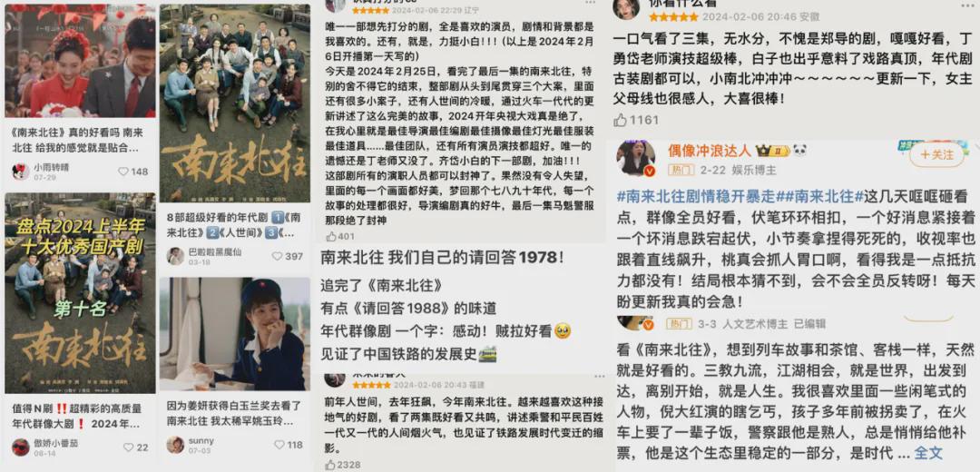The width and height of the screenshot is (980, 472).
Task: Open 盘点2024上半年十大优秀国产剧 thumbnail
Action: (x=80, y=292)
